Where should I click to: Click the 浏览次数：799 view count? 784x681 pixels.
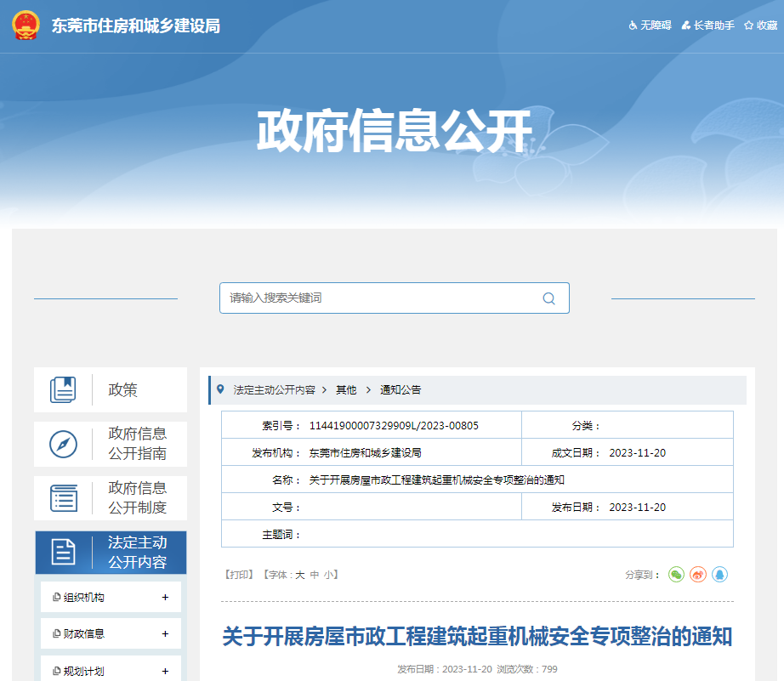click(527, 669)
